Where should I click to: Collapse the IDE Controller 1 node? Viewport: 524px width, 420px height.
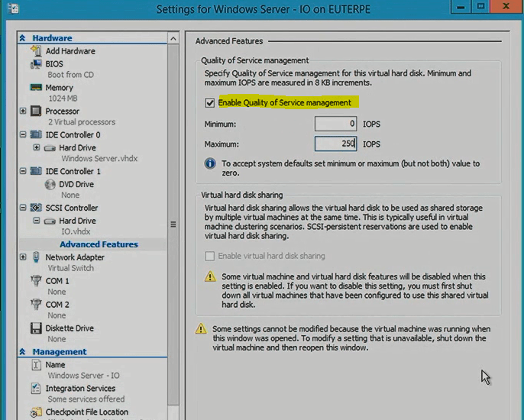coord(23,171)
